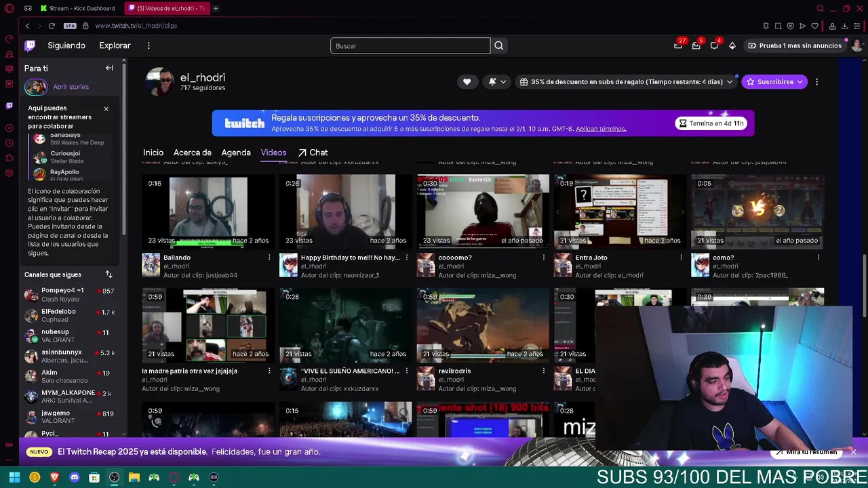Open whispers icon with 4 badge
This screenshot has width=868, height=488.
tap(714, 45)
